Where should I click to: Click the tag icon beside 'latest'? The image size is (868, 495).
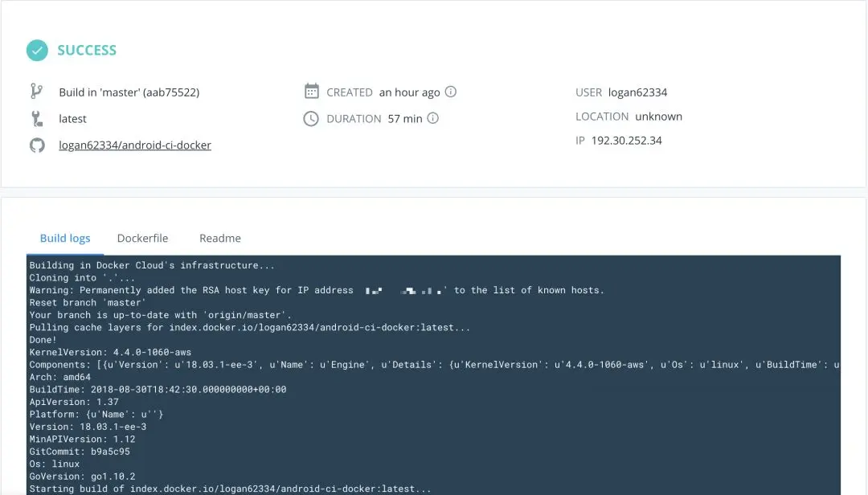(x=36, y=118)
